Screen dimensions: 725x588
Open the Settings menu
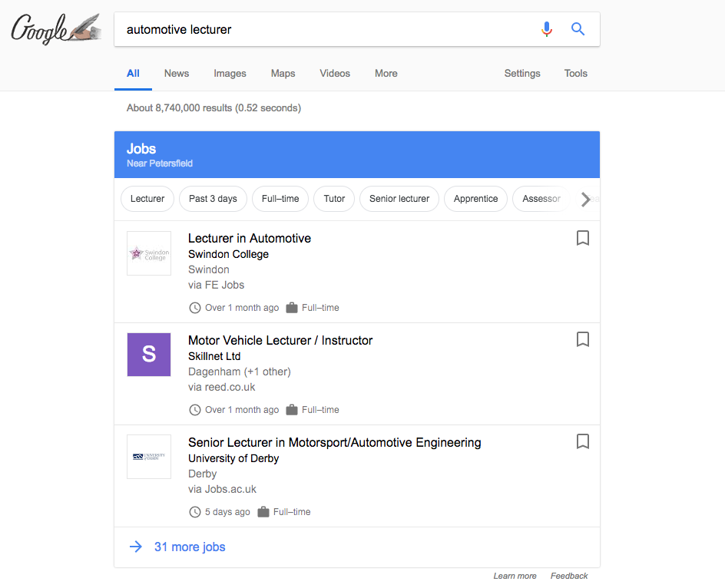(522, 74)
